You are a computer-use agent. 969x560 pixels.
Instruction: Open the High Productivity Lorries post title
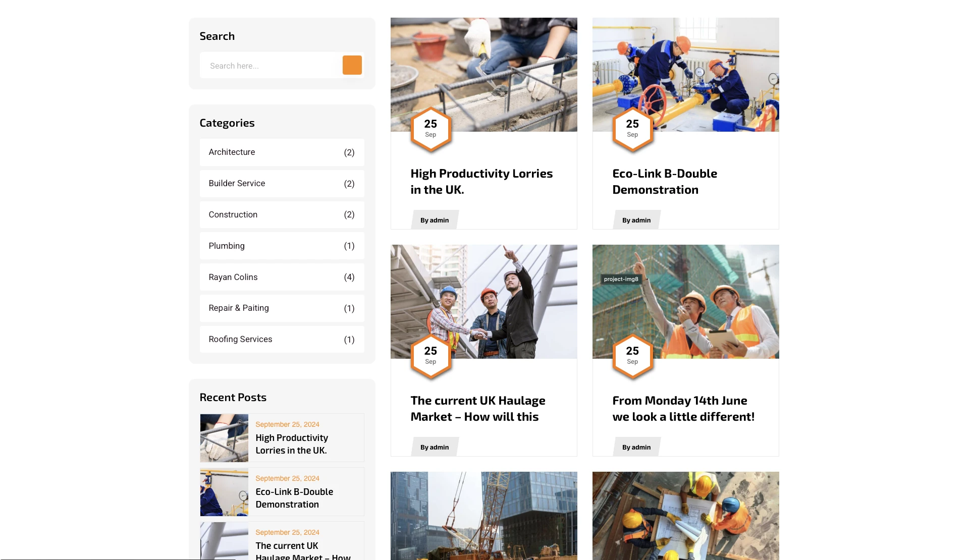(x=481, y=182)
